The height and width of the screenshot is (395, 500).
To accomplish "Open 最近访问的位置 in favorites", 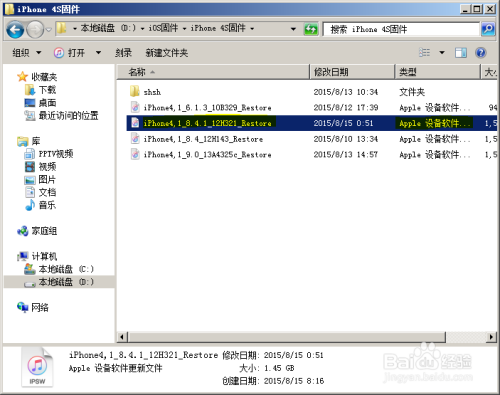I will point(68,116).
